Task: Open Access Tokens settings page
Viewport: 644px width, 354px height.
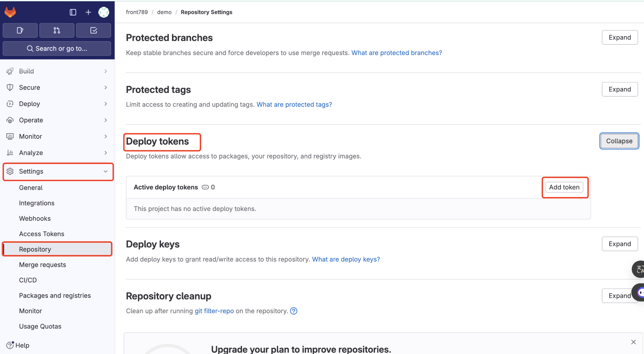Action: (x=42, y=234)
